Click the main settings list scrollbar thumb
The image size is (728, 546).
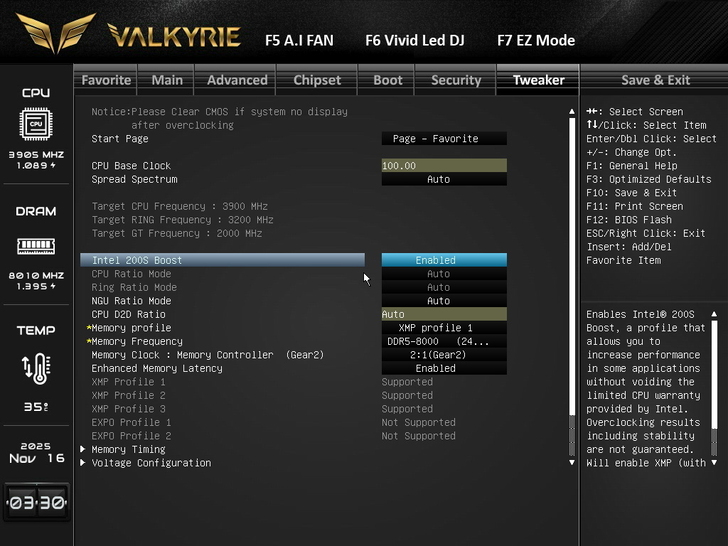click(572, 267)
